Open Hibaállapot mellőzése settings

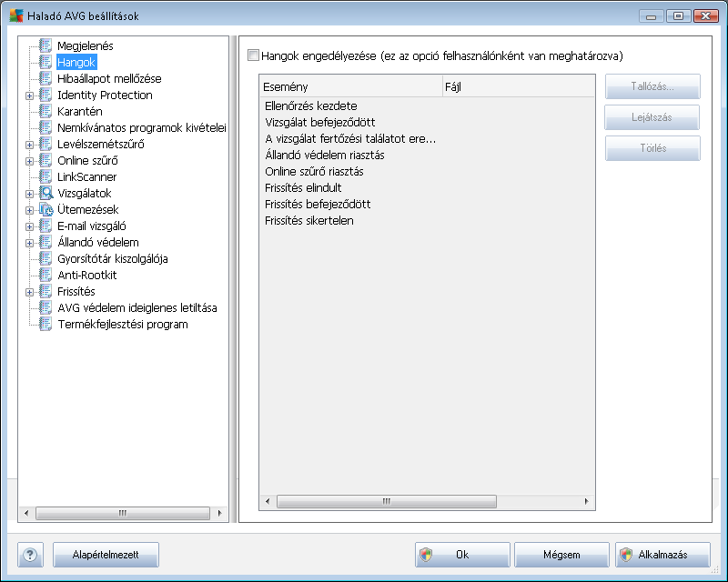(109, 78)
